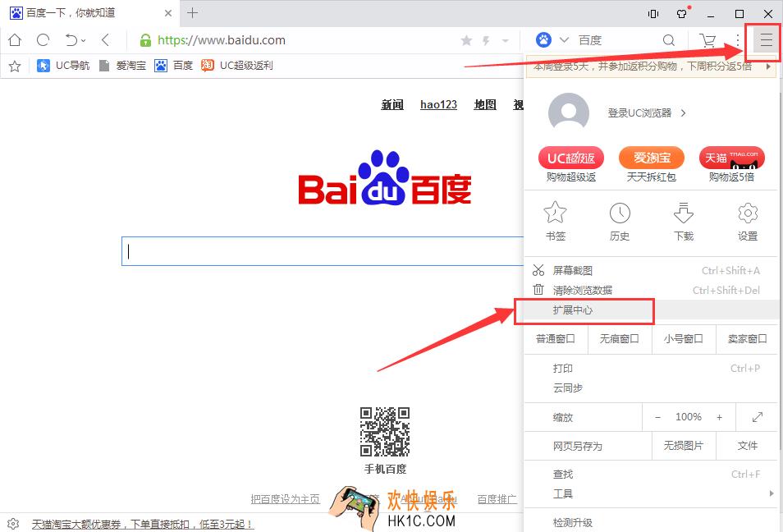Image resolution: width=783 pixels, height=532 pixels.
Task: Click the 天猫 Tmall button
Action: tap(731, 158)
